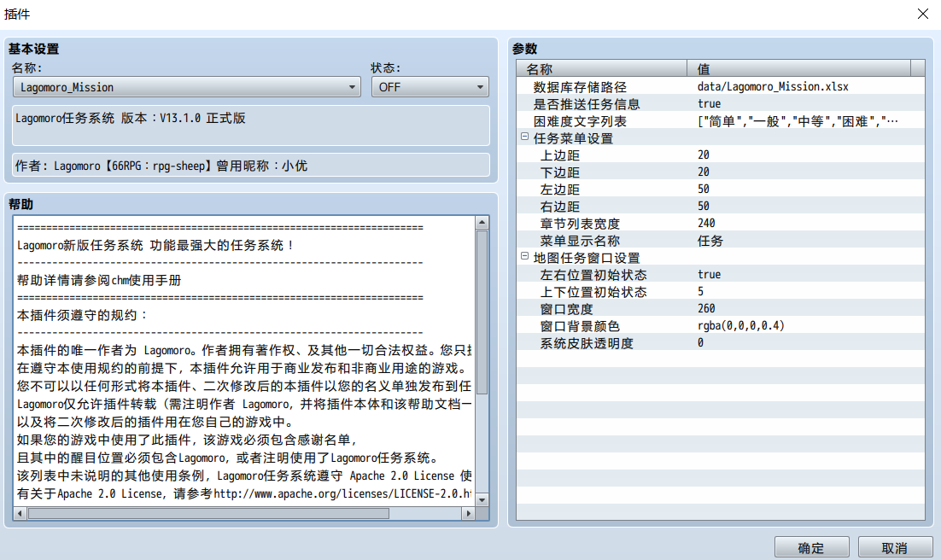Open the status dropdown showing OFF
Viewport: 941px width, 560px height.
430,87
